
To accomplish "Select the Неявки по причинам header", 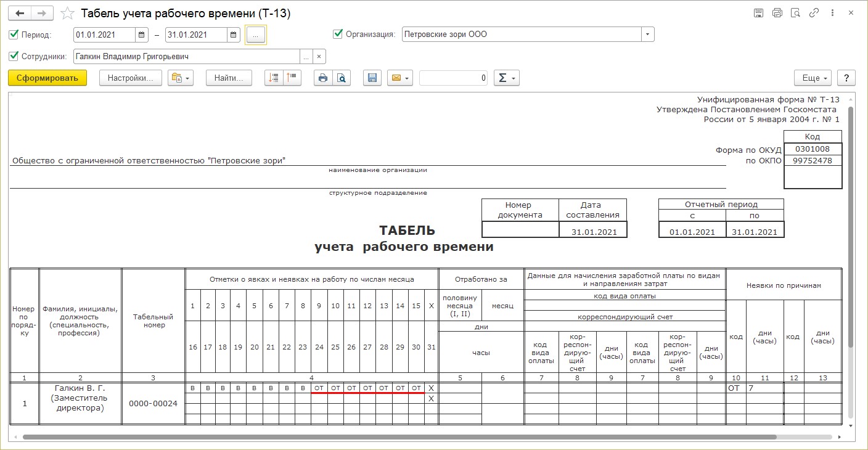I will (784, 285).
